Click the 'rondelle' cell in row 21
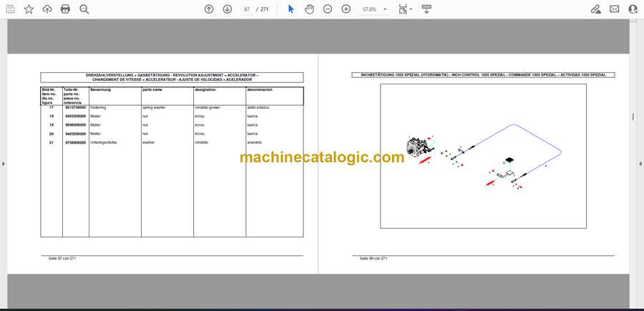Viewport: 644px width, 311px height. point(201,142)
